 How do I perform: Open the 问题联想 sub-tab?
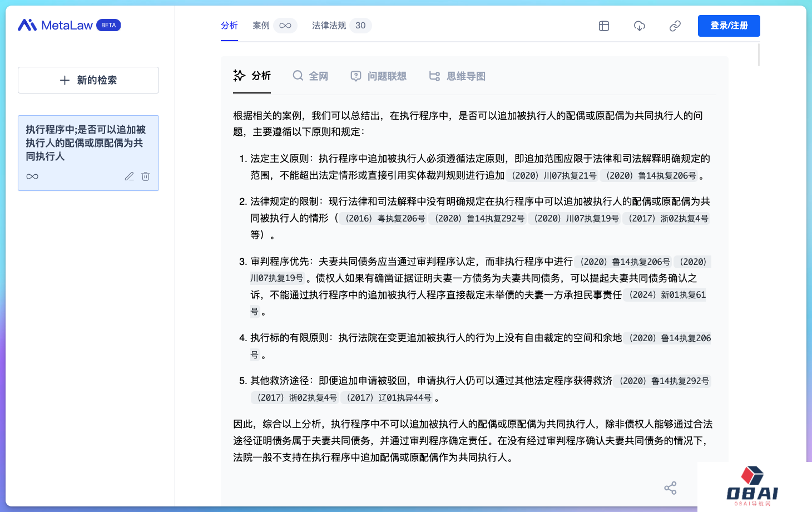(379, 76)
